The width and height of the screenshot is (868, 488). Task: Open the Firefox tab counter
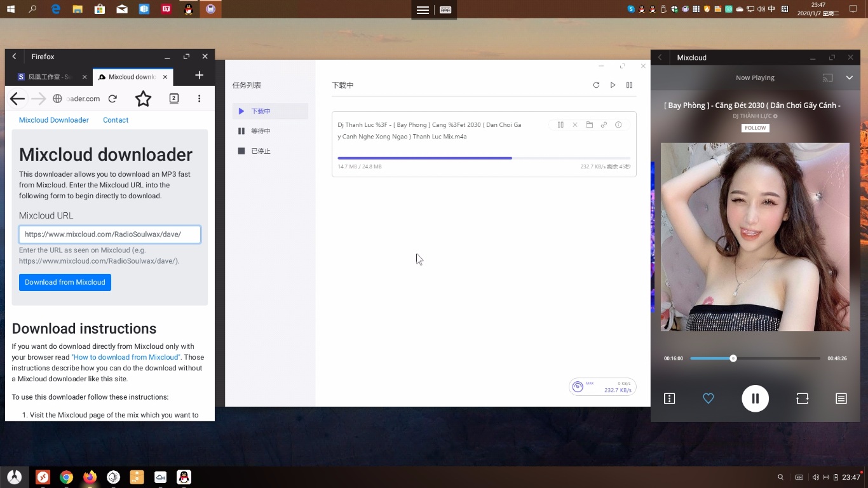coord(173,98)
